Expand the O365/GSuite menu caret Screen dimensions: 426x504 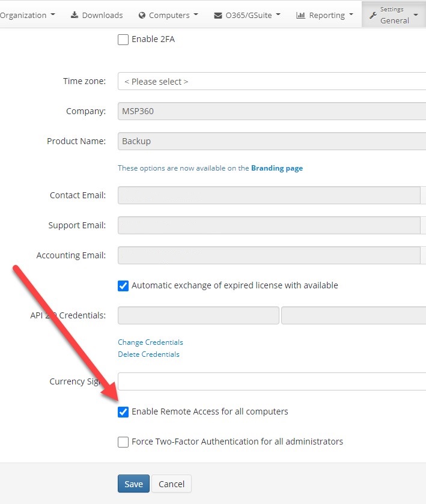click(278, 15)
